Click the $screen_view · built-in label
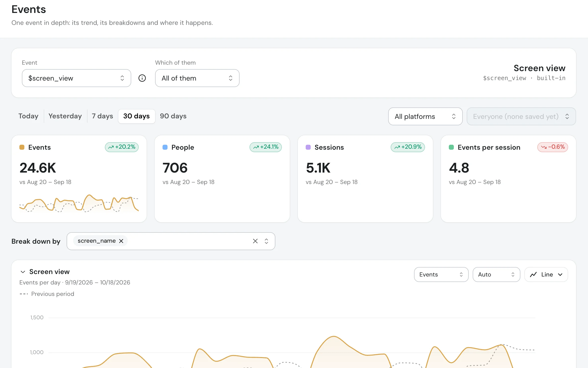 [524, 78]
